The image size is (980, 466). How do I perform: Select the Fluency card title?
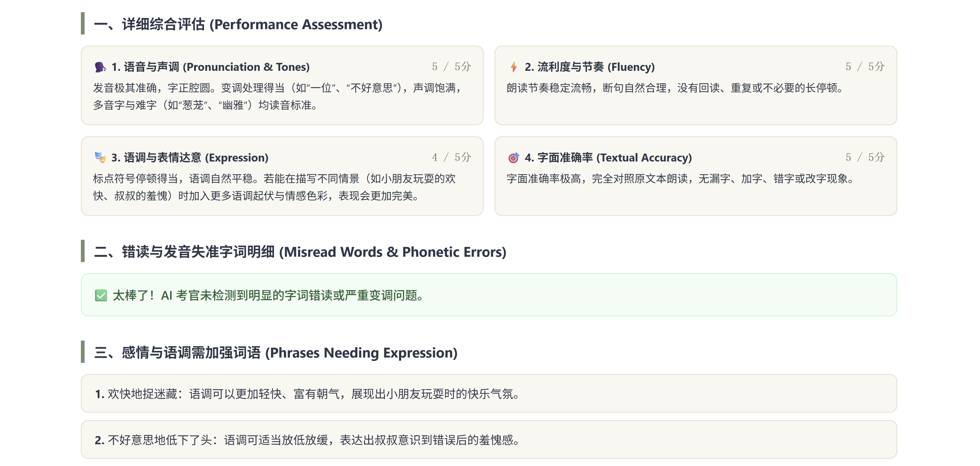(x=590, y=67)
